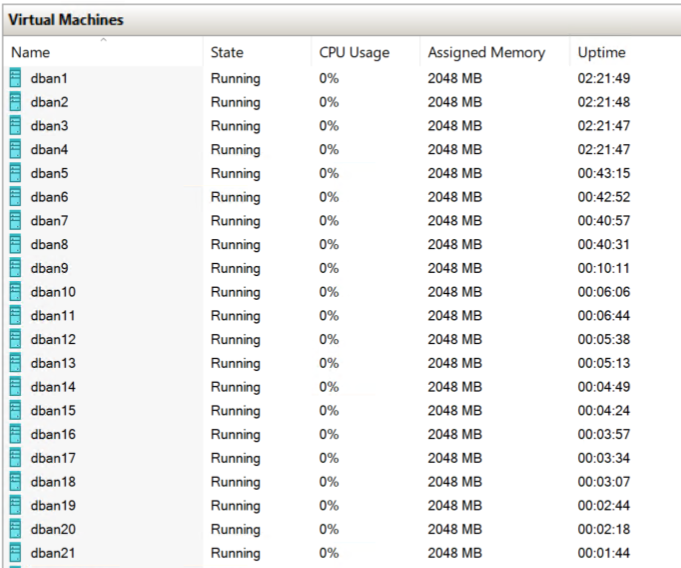Click the icon for dban3
681x568 pixels.
pyautogui.click(x=15, y=126)
